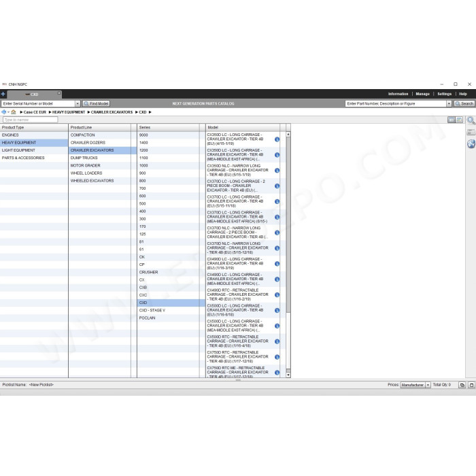Viewport: 476px width, 476px height.
Task: Open the Manage menu
Action: [422, 94]
